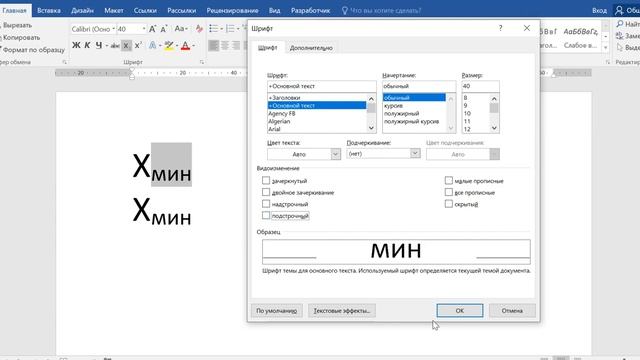Center align text in ribbon

[224, 45]
